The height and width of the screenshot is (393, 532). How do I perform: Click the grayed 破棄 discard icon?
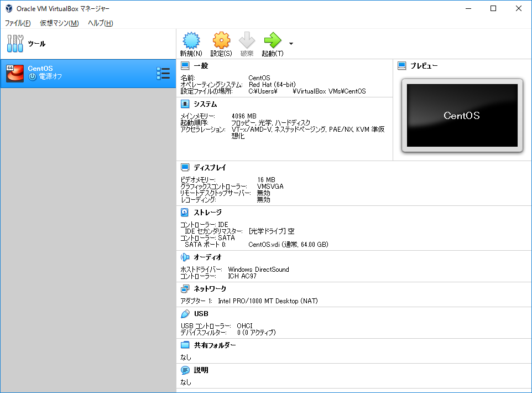point(246,44)
